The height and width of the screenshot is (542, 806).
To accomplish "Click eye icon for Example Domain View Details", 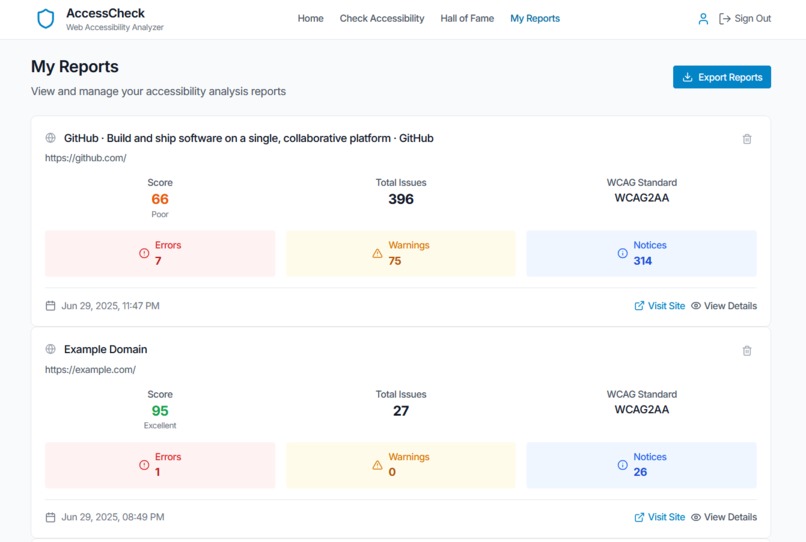I will [x=696, y=517].
